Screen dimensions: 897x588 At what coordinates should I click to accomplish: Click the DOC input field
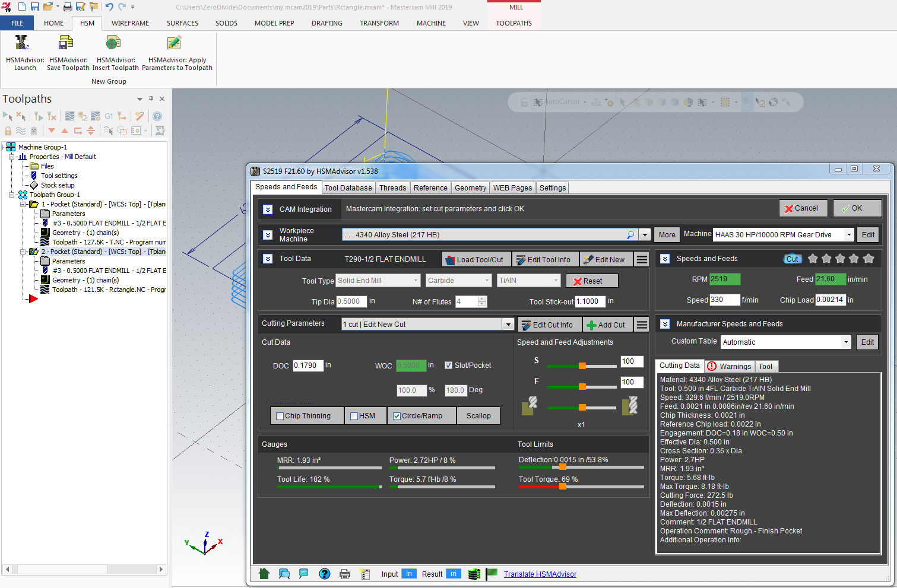tap(308, 365)
